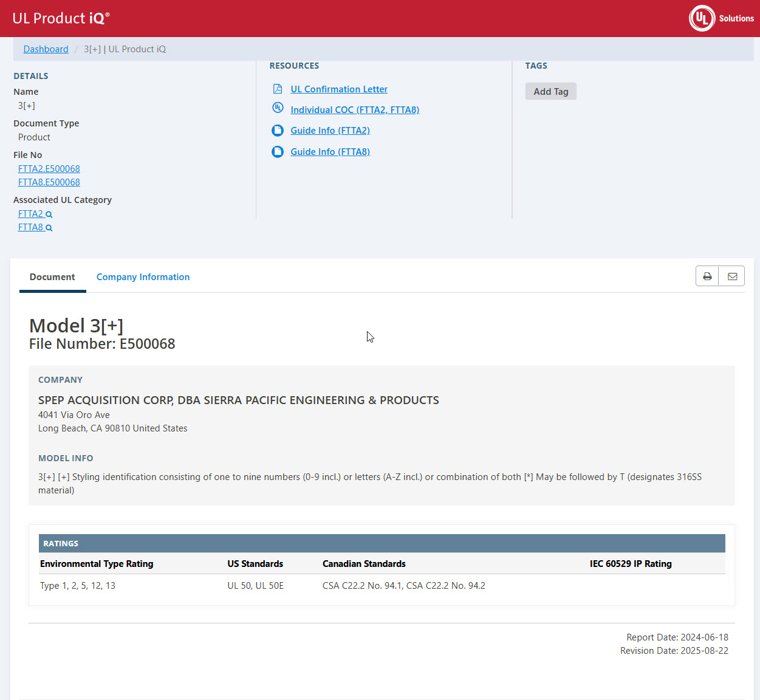Click the search magnifier icon next to FTTA2
The height and width of the screenshot is (700, 760).
point(49,214)
